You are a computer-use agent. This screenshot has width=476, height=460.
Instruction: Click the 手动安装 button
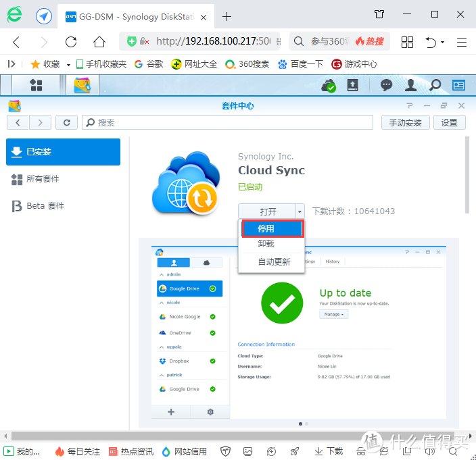point(405,122)
